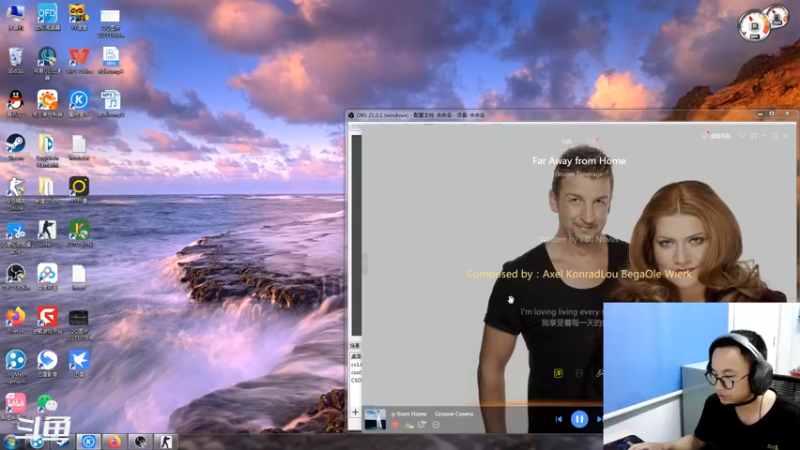Select the MP3 audio file on desktop
The width and height of the screenshot is (800, 450).
[x=110, y=103]
